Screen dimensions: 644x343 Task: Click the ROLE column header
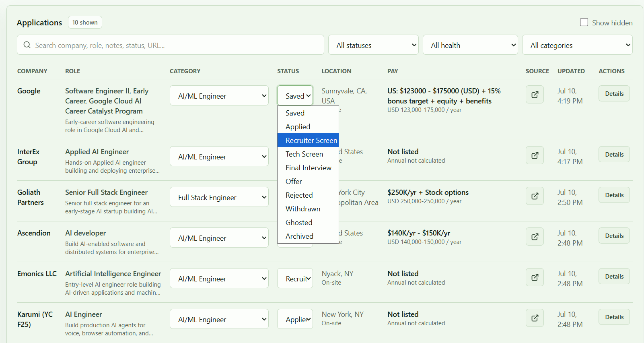tap(72, 71)
